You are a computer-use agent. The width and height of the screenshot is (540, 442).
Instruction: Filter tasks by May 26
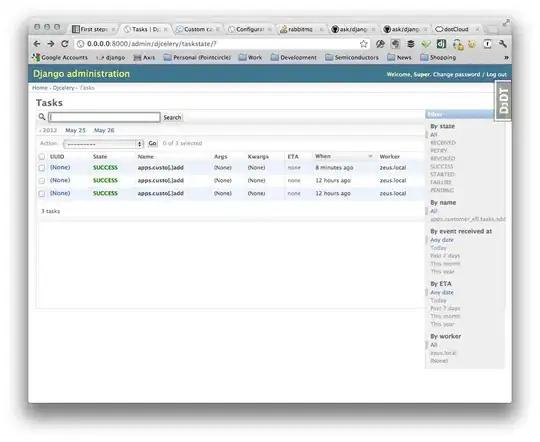[104, 130]
